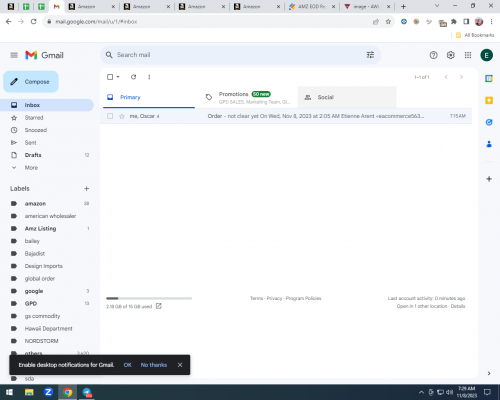The image size is (500, 400).
Task: Open the Google account avatar E
Action: 487,55
